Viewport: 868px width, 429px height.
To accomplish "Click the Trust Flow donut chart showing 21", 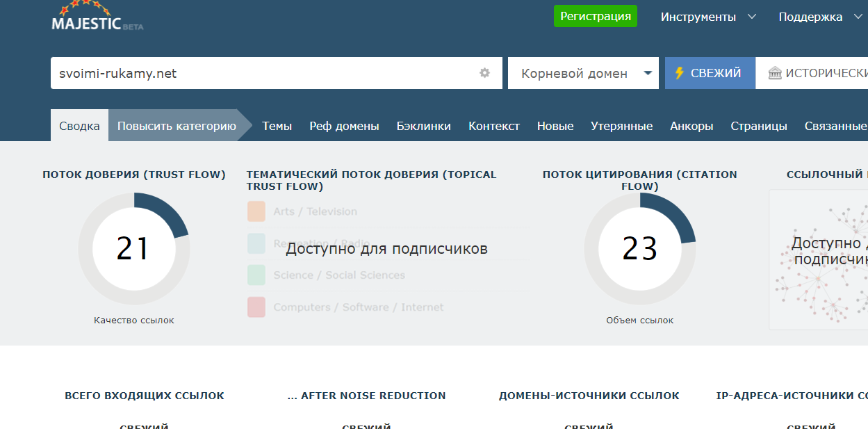I will coord(133,249).
